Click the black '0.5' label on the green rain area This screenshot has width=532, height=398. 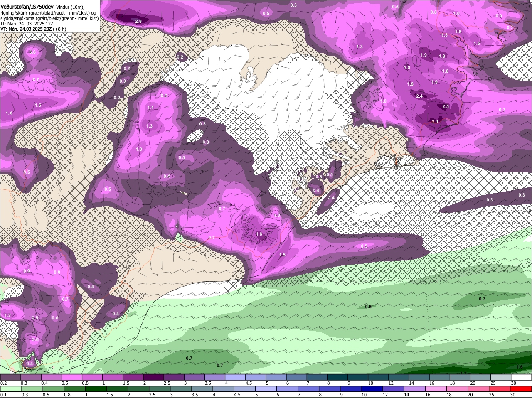tap(368, 307)
